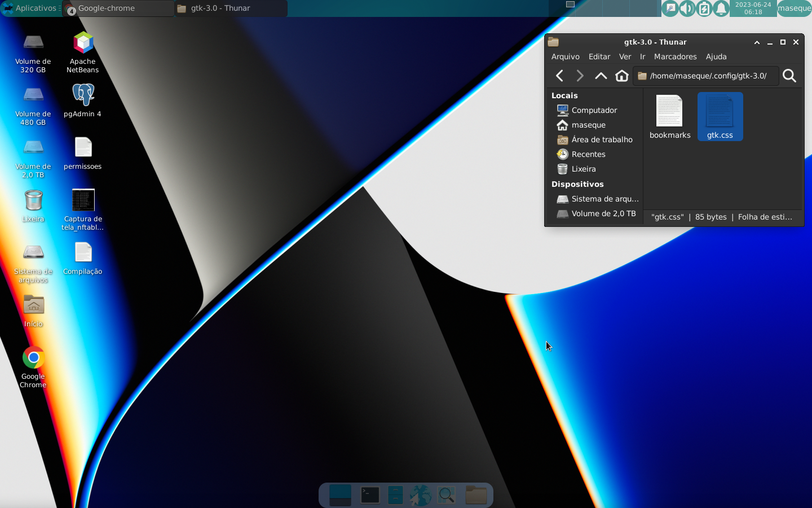The height and width of the screenshot is (508, 812).
Task: Open home folder from Thunar toolbar
Action: point(621,76)
